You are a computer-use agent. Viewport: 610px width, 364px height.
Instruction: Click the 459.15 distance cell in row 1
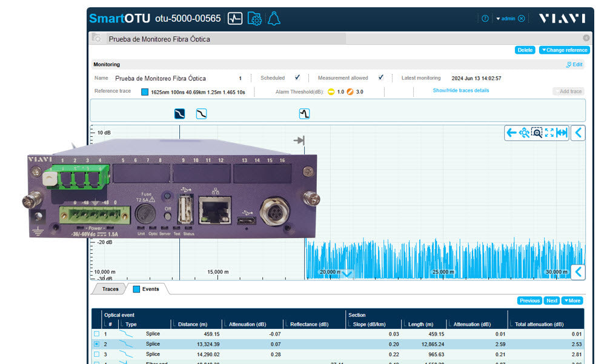[x=211, y=334]
